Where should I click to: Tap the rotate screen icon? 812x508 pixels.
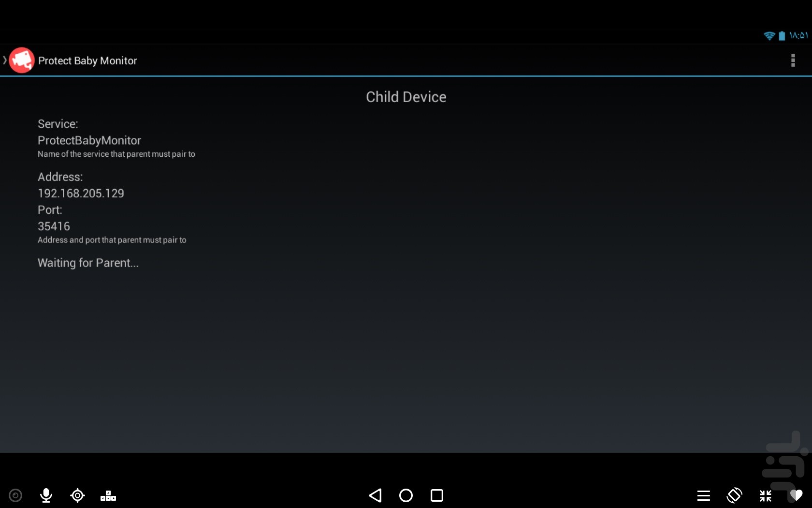pos(734,495)
